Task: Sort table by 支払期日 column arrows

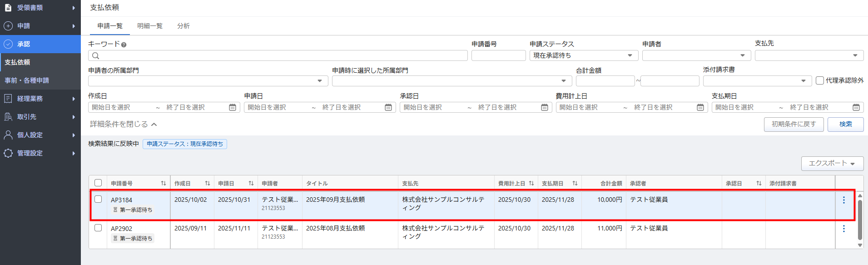Action: click(575, 183)
